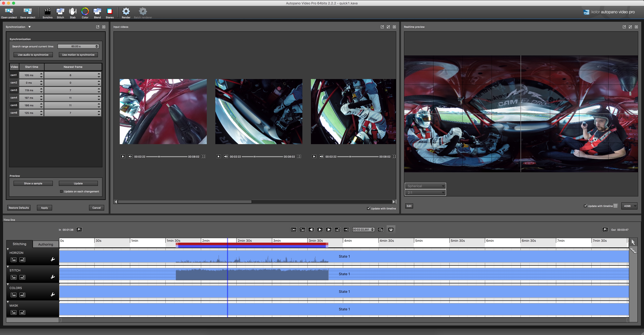
Task: Open COLORS track wrench settings
Action: (53, 295)
